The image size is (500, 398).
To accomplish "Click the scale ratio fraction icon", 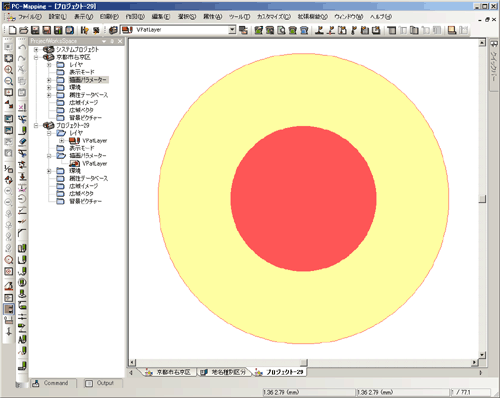I will point(9,168).
